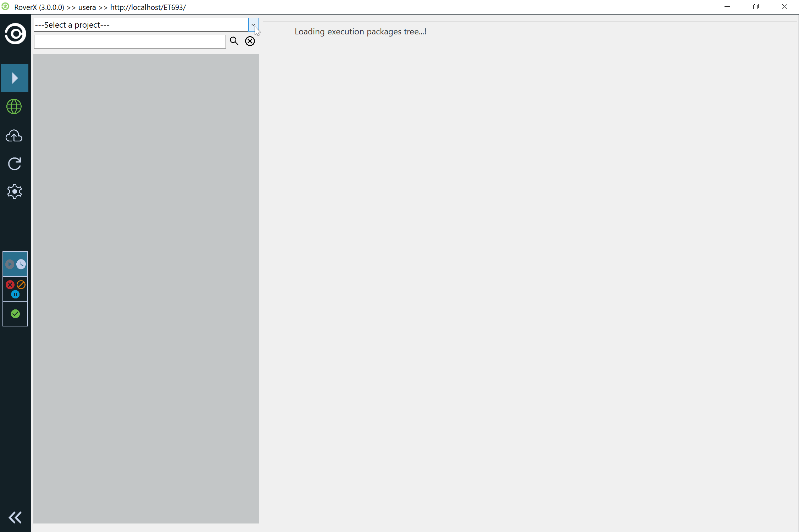
Task: Click the RoverX logo at top of sidebar
Action: (x=15, y=34)
